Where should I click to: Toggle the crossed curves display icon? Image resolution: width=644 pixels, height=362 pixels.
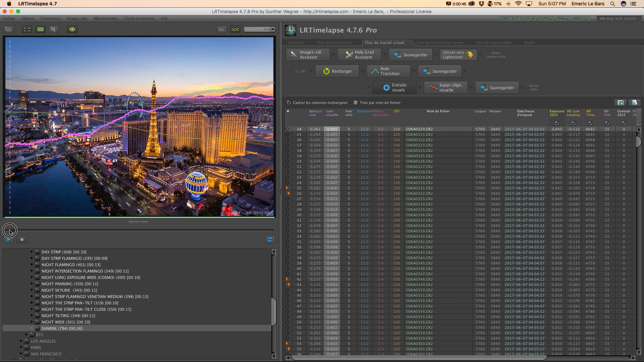[x=235, y=29]
